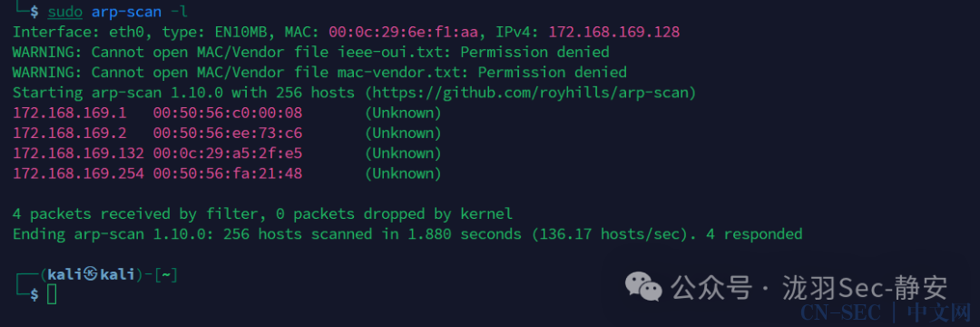The height and width of the screenshot is (327, 980).
Task: Select IP address 172.168.169.254
Action: [x=78, y=173]
